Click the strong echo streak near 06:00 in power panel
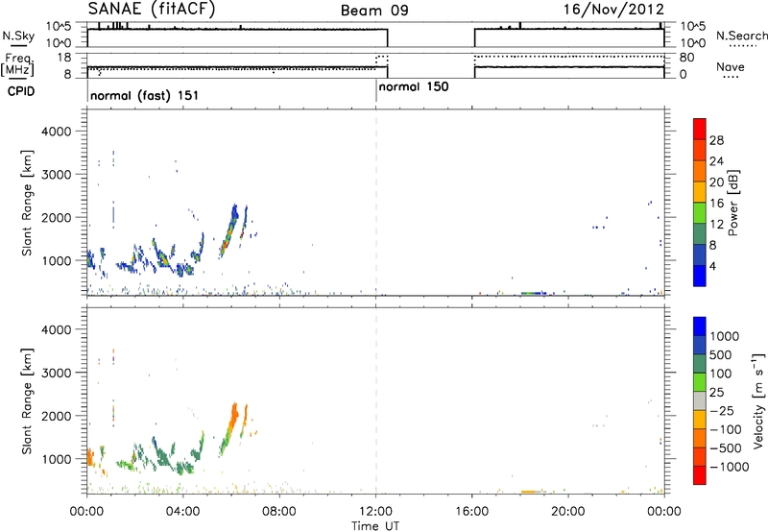The height and width of the screenshot is (532, 768). pyautogui.click(x=229, y=231)
